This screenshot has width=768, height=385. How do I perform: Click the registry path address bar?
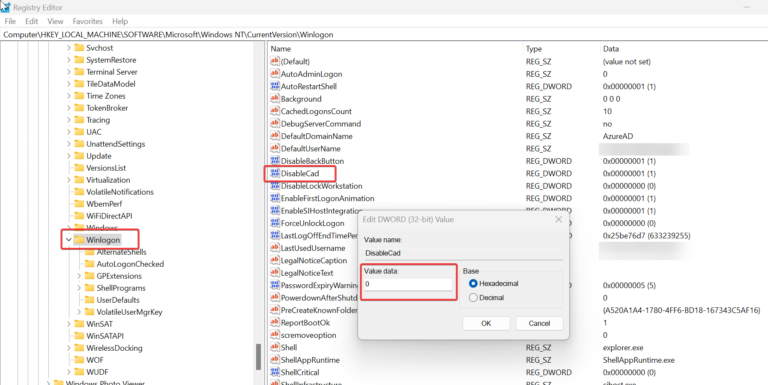[x=384, y=35]
